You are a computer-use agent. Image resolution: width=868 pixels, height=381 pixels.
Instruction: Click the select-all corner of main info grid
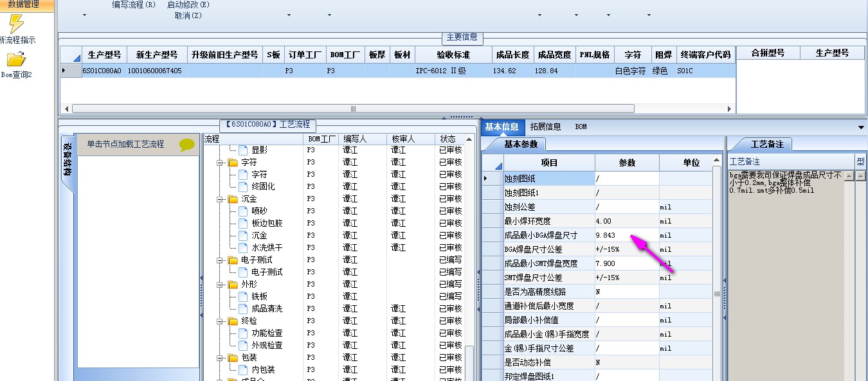coord(71,54)
